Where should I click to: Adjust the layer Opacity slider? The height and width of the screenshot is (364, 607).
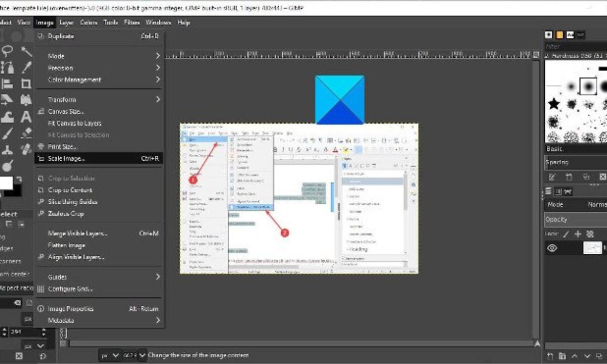pyautogui.click(x=576, y=219)
